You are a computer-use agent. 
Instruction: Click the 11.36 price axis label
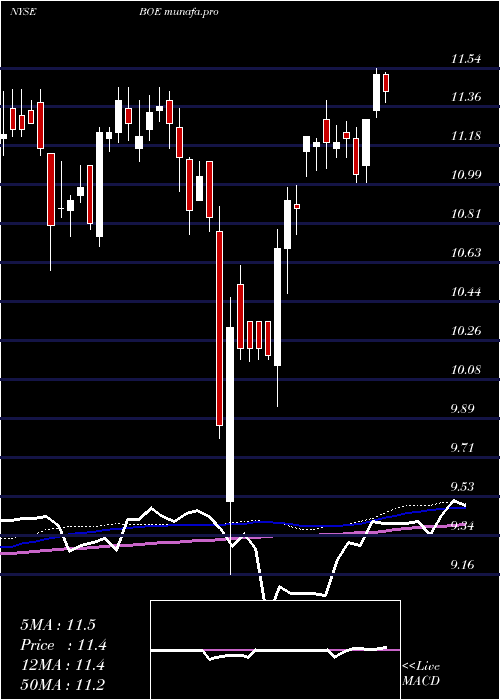tap(466, 96)
